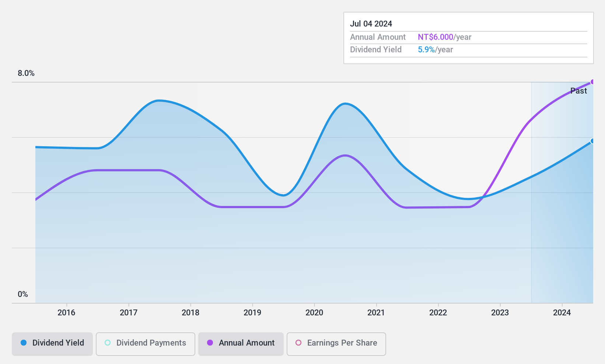Viewport: 605px width, 364px height.
Task: Select the blue endpoint marker on chart
Action: click(592, 141)
